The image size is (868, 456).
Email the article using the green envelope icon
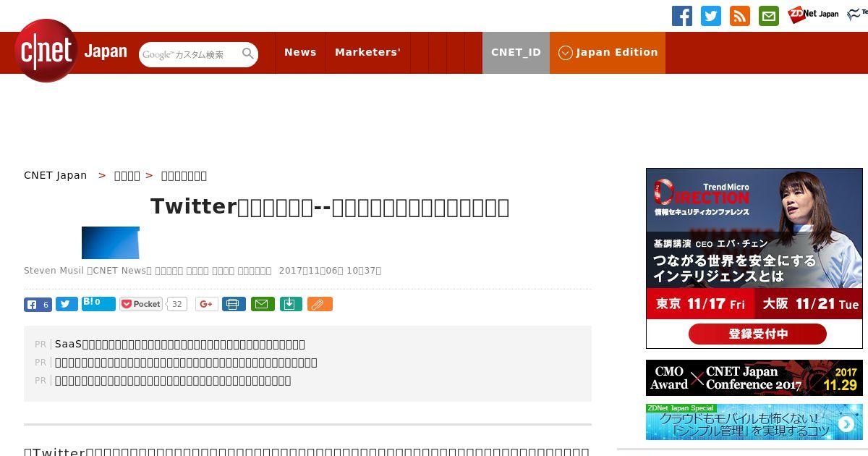click(x=263, y=304)
